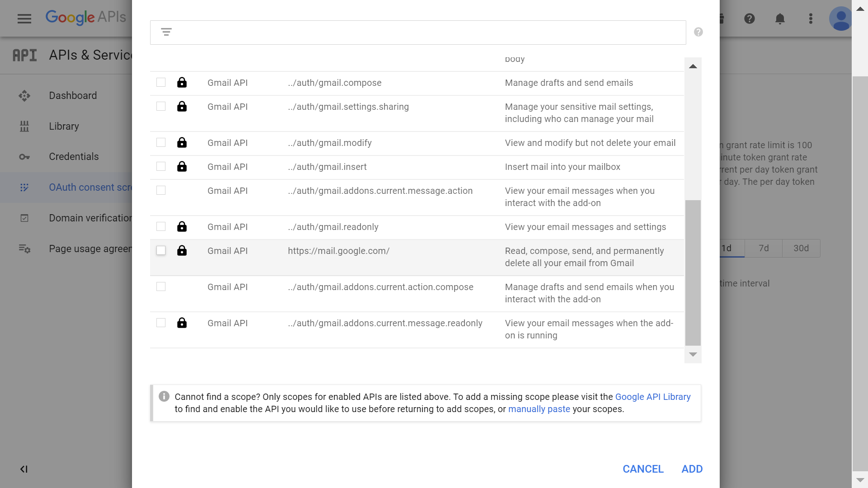Viewport: 868px width, 488px height.
Task: Click the user account avatar
Action: [x=840, y=19]
